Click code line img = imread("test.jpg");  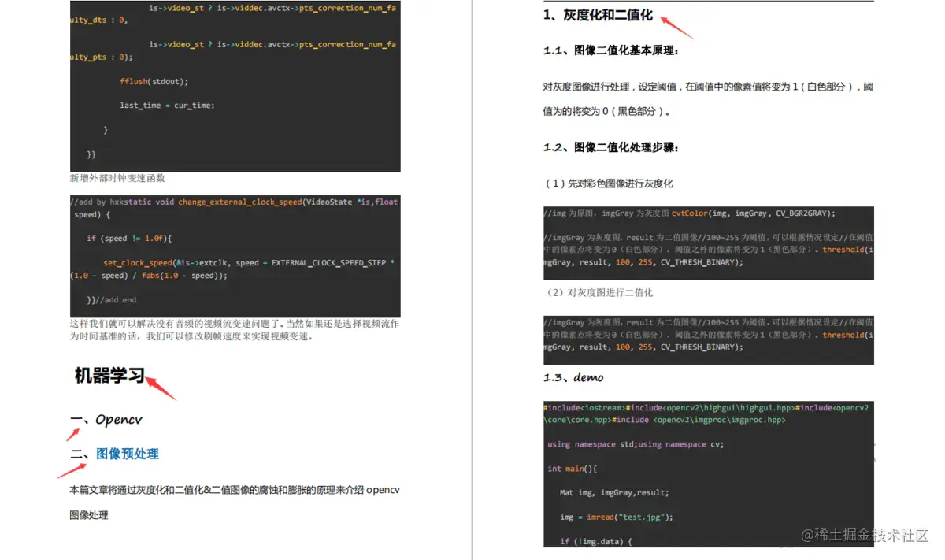click(x=617, y=517)
